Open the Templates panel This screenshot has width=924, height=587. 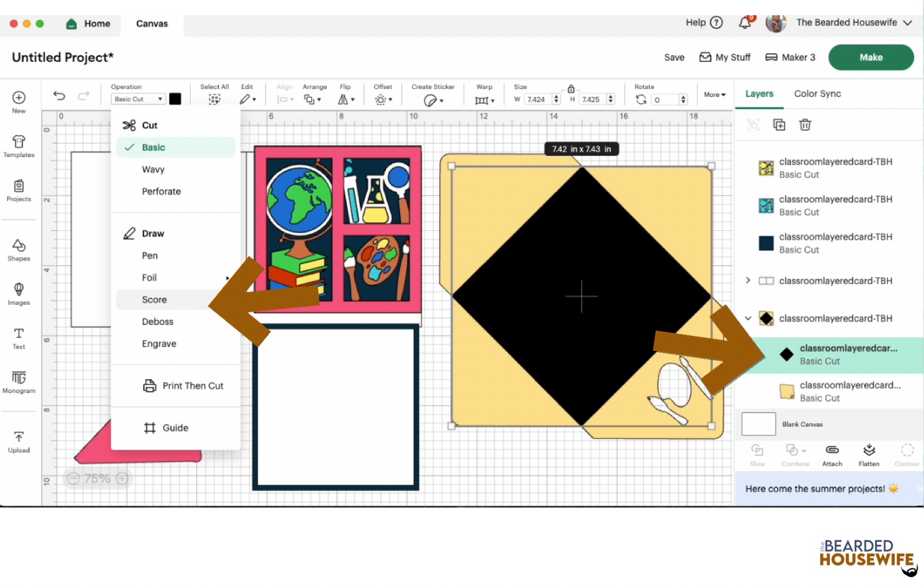coord(18,145)
